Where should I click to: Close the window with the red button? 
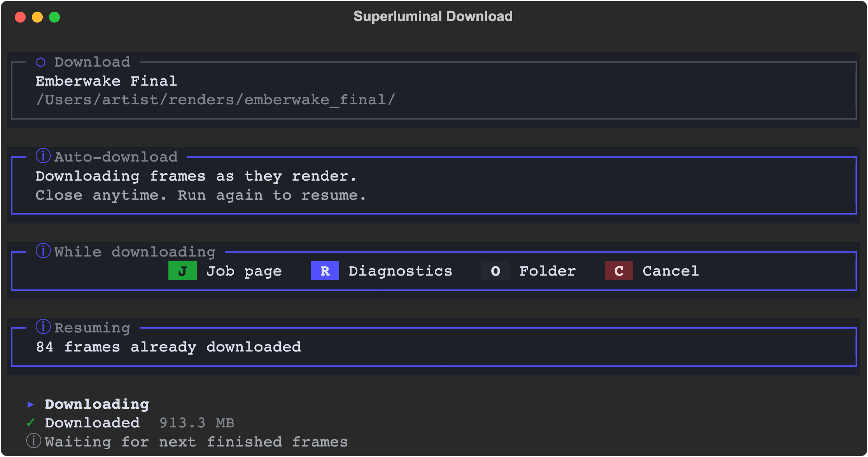20,17
